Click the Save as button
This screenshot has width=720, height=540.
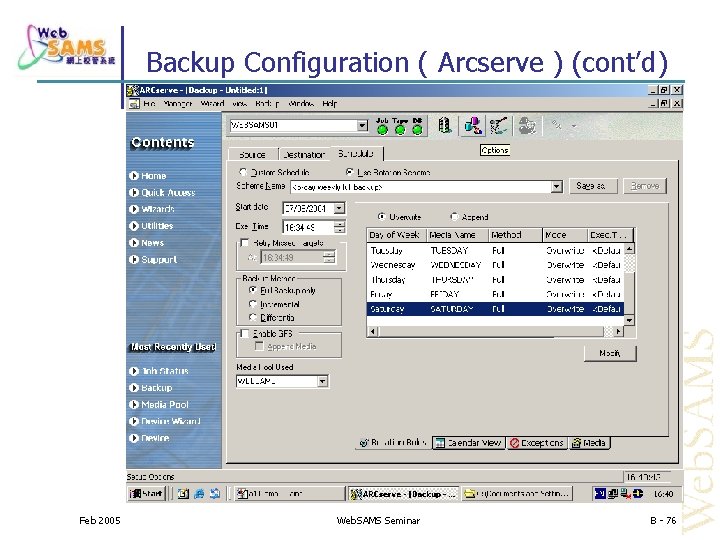click(593, 186)
